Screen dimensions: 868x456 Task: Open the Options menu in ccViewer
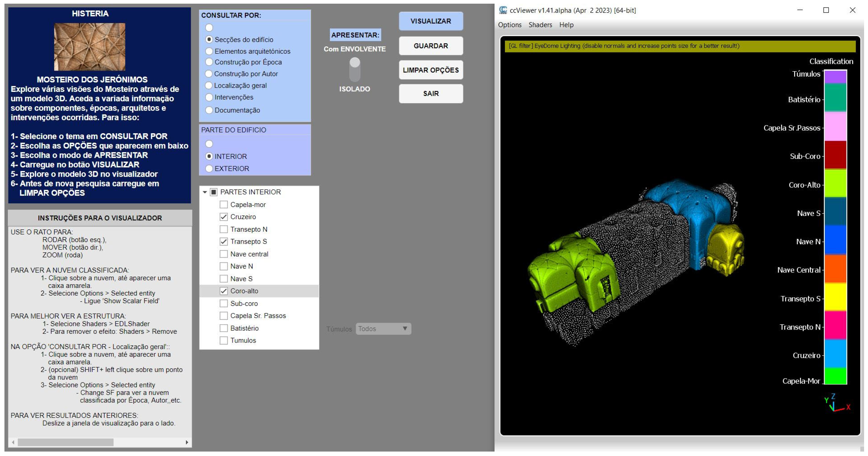[x=510, y=25]
